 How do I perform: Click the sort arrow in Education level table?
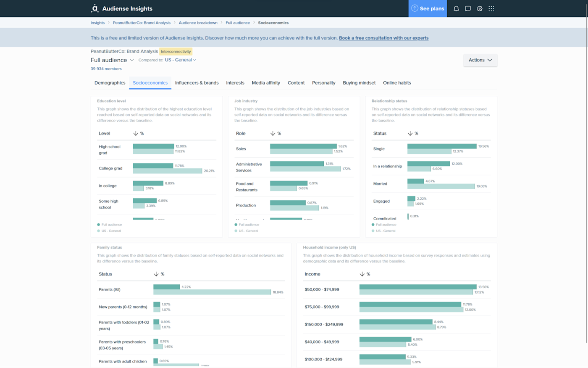pos(136,133)
